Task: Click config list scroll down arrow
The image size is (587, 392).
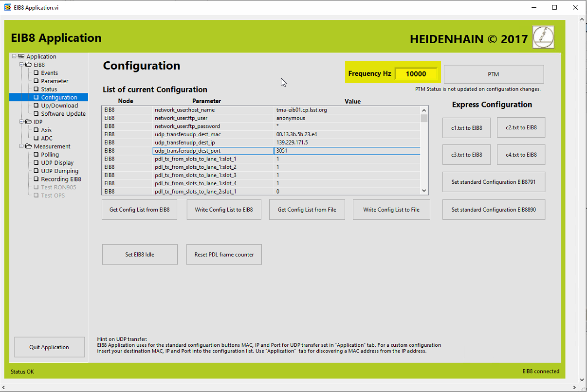Action: pos(424,191)
